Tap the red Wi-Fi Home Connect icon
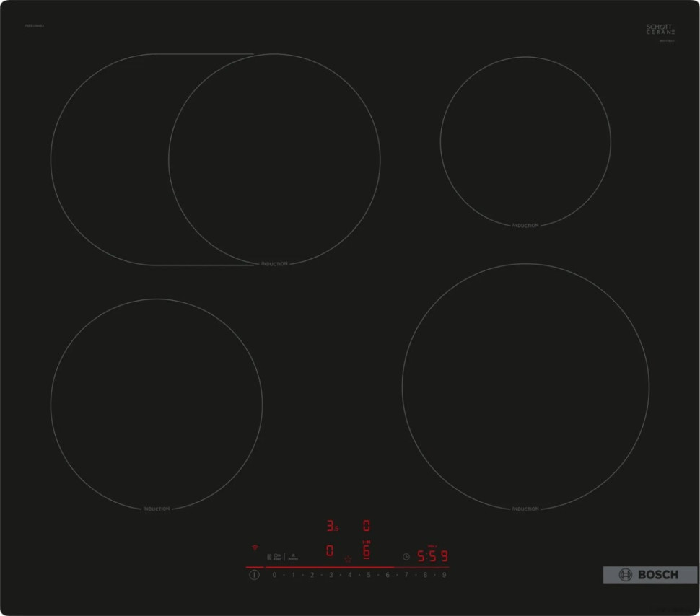 254,548
